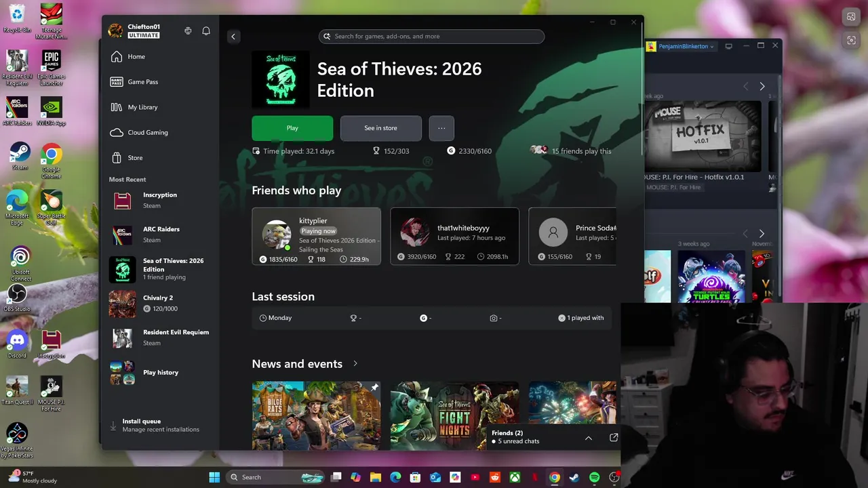
Task: Click Steam previous arrow above the Turtles thumbnail
Action: click(x=745, y=234)
